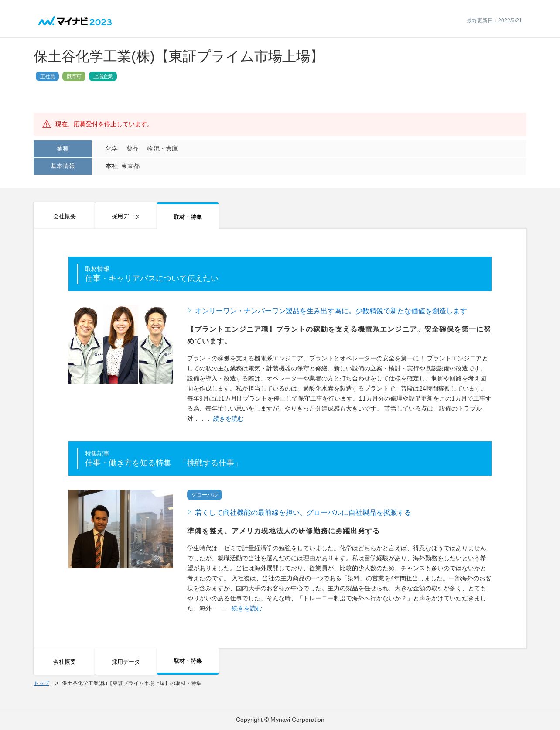Select the bottom 取材・特集 tab
Screen dimensions: 560x730
188,661
